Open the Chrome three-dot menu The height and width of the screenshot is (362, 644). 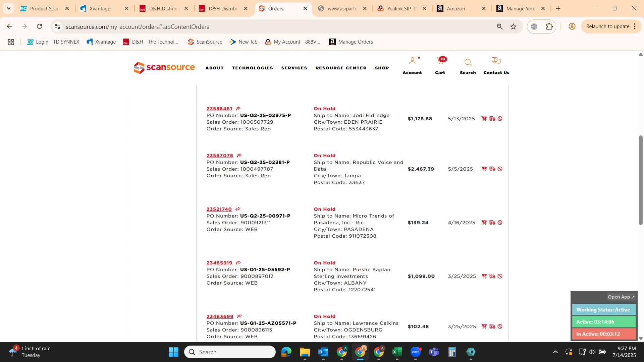(x=635, y=26)
